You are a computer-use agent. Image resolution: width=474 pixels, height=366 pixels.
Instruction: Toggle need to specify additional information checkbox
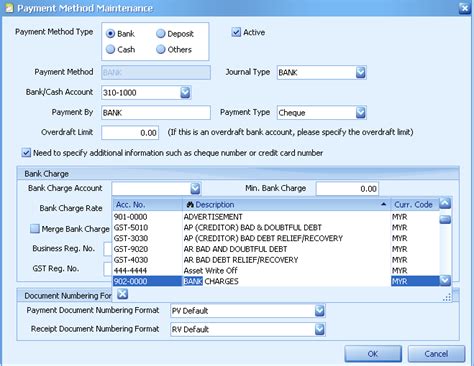pos(26,153)
